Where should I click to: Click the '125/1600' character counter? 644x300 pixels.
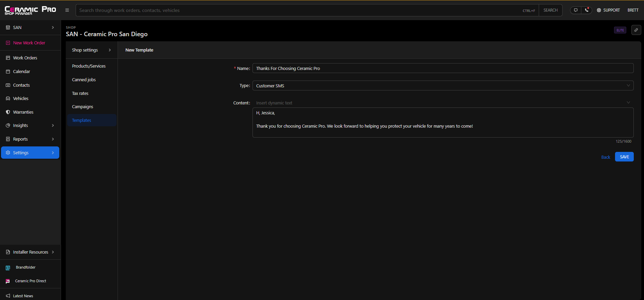623,141
